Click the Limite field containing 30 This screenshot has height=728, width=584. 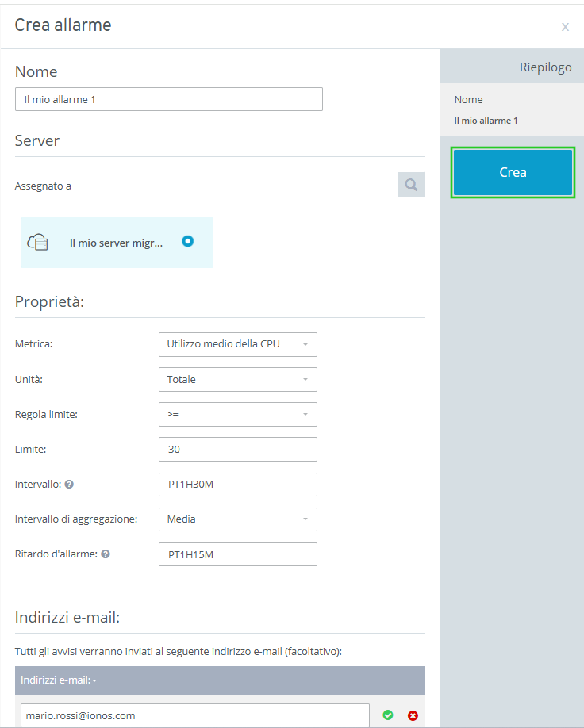coord(237,449)
